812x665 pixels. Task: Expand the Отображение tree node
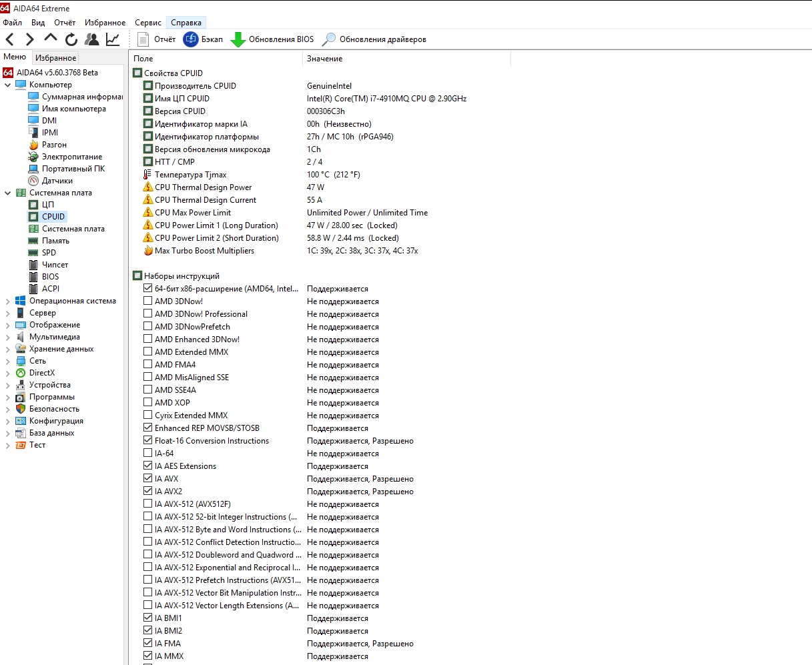(7, 325)
